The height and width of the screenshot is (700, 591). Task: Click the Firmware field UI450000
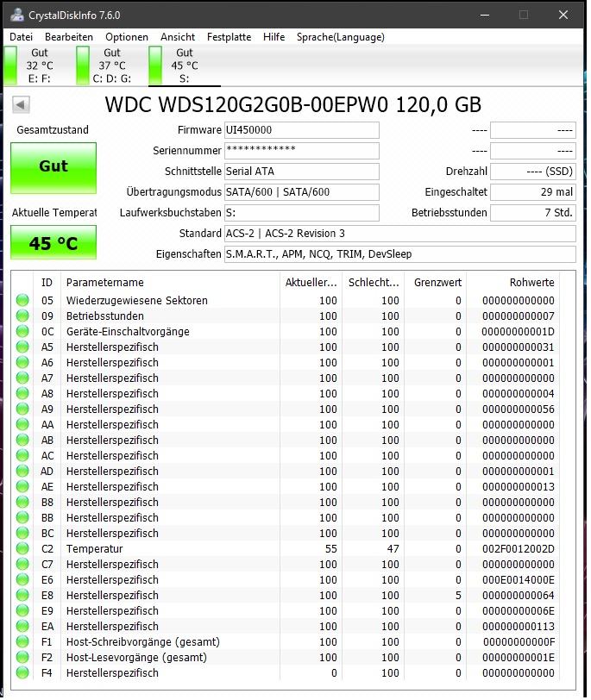(x=301, y=130)
